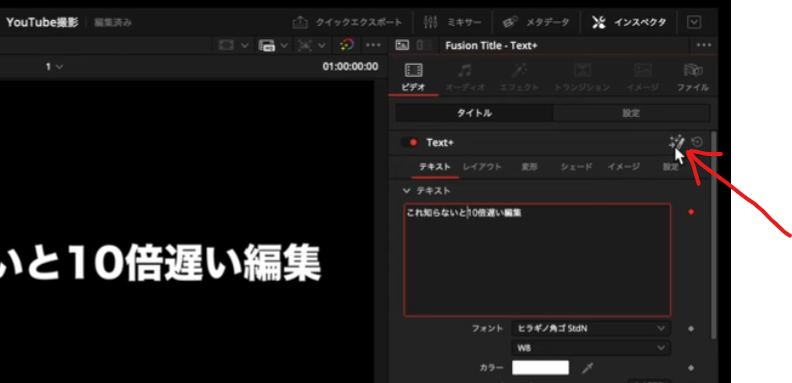Image resolution: width=792 pixels, height=383 pixels.
Task: Switch to the レイアウト sub-tab
Action: (x=482, y=167)
